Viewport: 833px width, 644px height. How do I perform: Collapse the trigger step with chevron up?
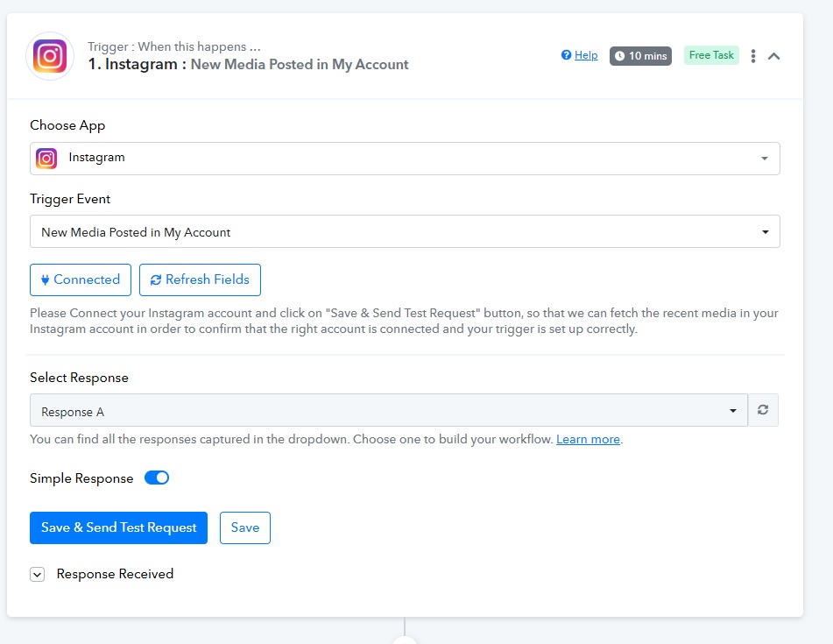(x=774, y=56)
